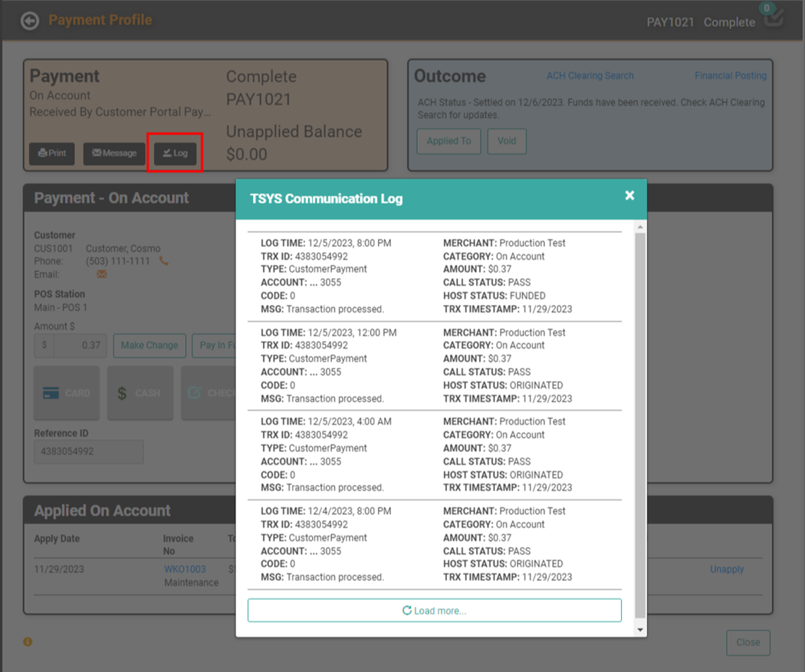Click the Reference ID field

pyautogui.click(x=89, y=451)
